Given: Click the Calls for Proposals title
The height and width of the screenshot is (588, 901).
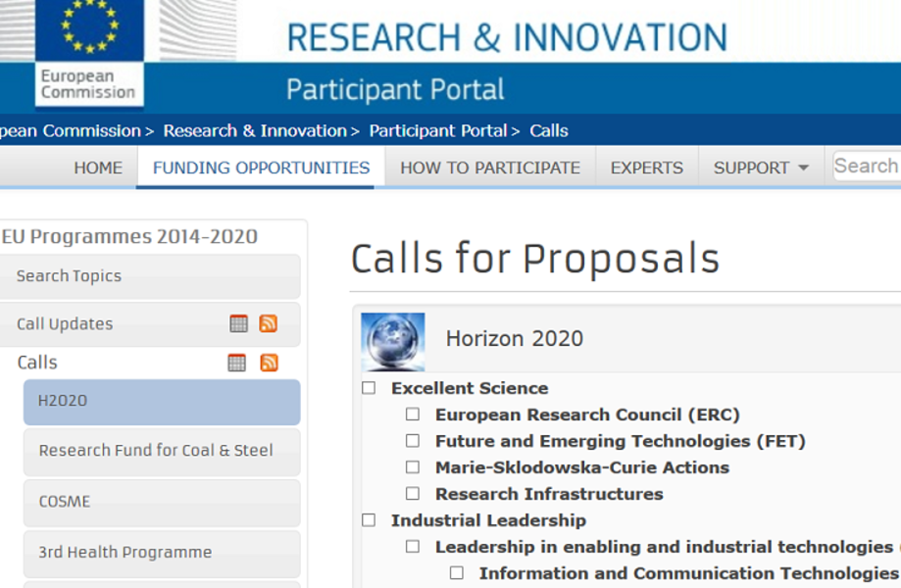Looking at the screenshot, I should 535,259.
